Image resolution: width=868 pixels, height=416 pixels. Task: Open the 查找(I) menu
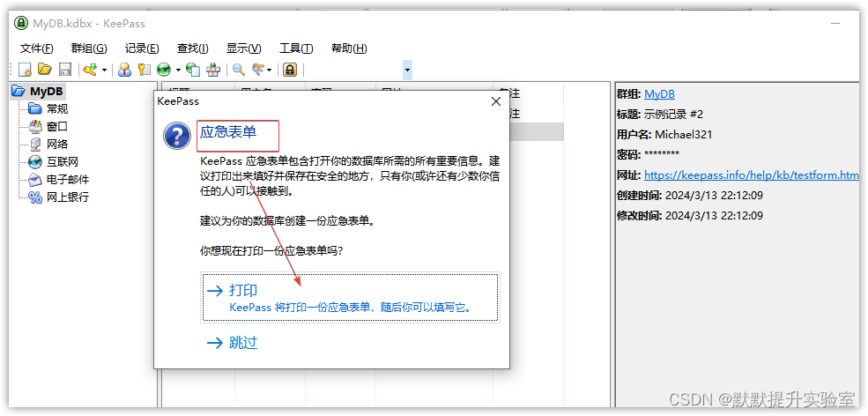[x=193, y=48]
